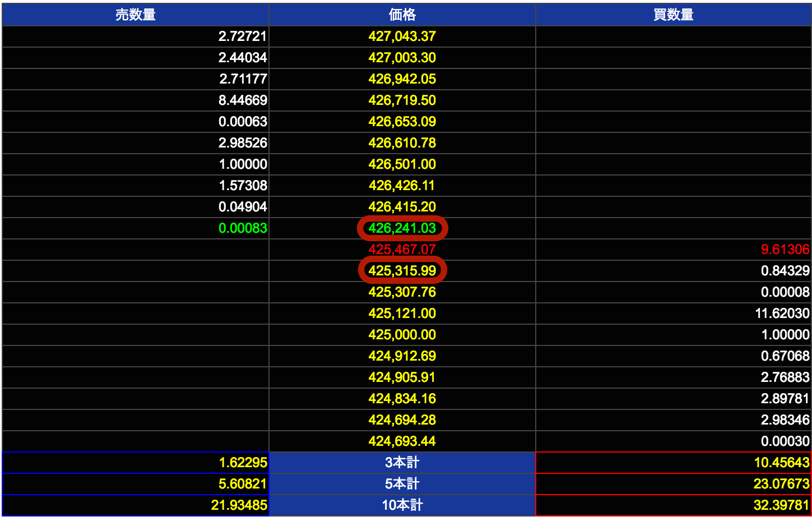The width and height of the screenshot is (812, 521).
Task: Click buy quantity 2.76883
Action: (785, 377)
